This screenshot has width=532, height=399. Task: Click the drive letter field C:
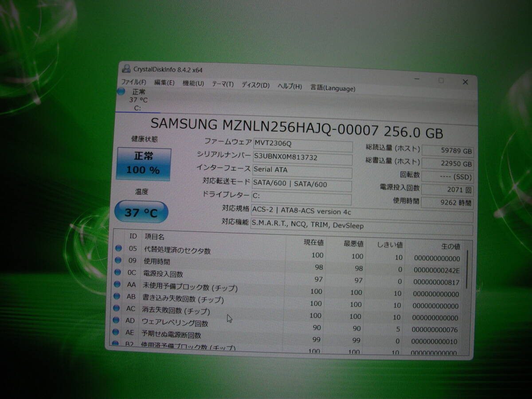click(x=301, y=198)
